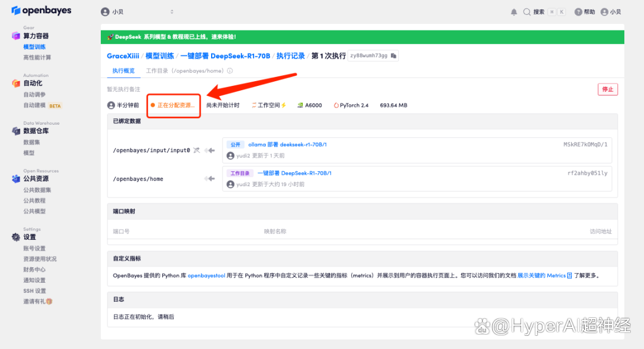Switch to the 执行概览 tab
Image resolution: width=644 pixels, height=349 pixels.
(124, 71)
